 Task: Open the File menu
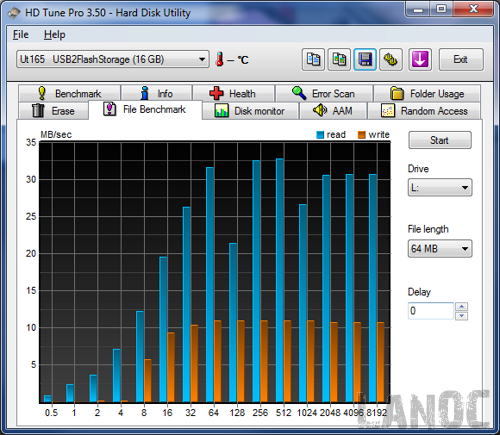(21, 35)
